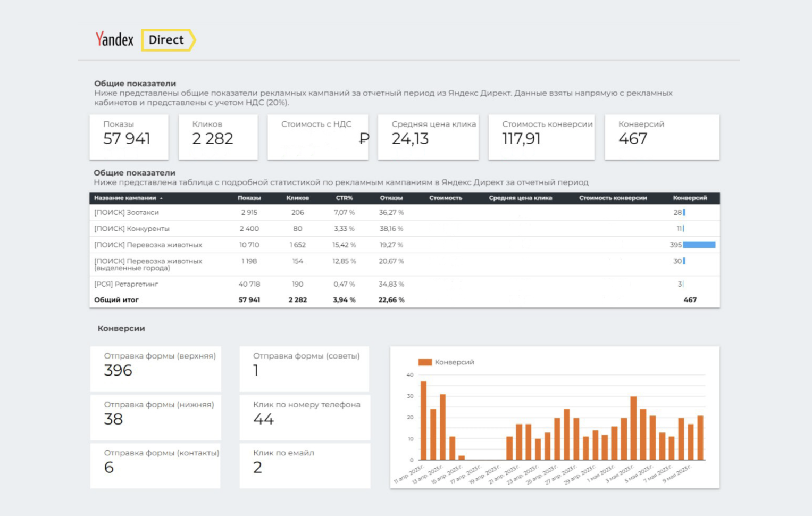812x516 pixels.
Task: Click the Отказы column header
Action: [391, 198]
